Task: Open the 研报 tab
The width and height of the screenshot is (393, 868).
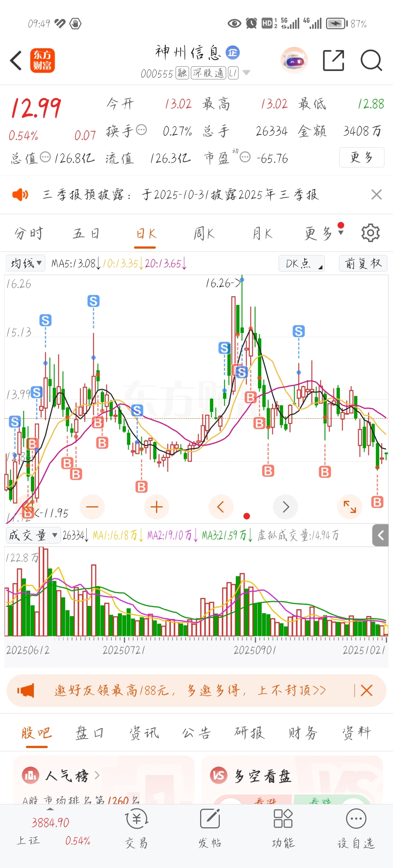Action: (x=249, y=732)
